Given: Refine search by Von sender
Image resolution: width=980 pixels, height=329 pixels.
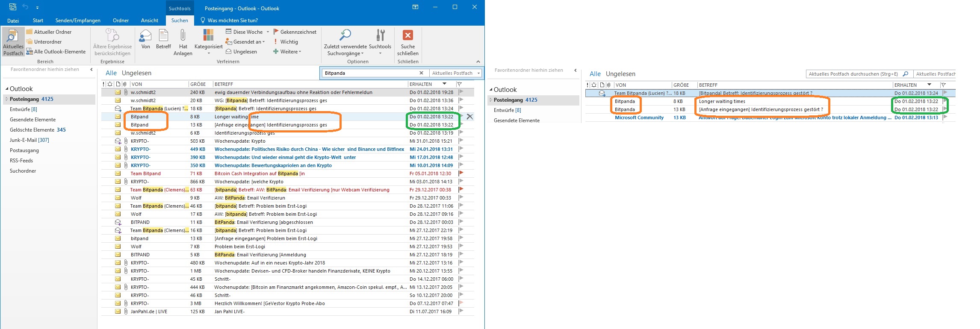Looking at the screenshot, I should pyautogui.click(x=145, y=39).
